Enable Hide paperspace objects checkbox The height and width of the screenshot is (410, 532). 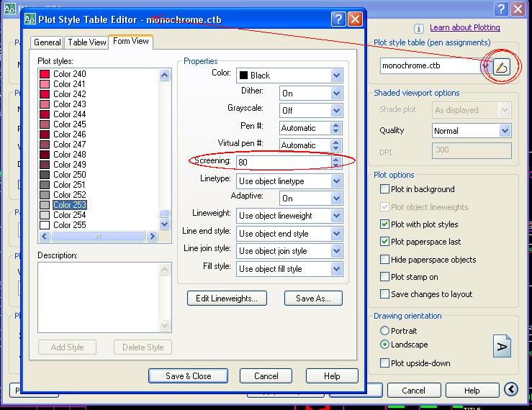(x=384, y=260)
